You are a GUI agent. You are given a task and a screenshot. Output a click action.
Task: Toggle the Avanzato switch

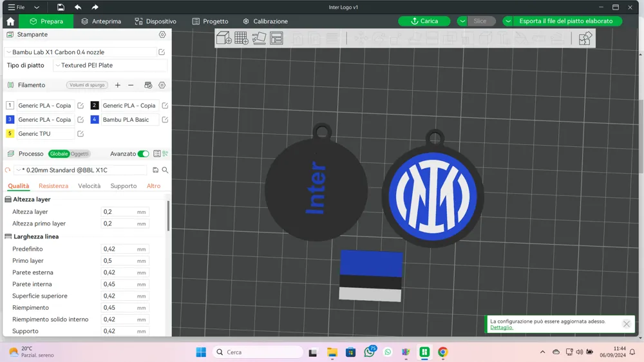click(x=143, y=154)
